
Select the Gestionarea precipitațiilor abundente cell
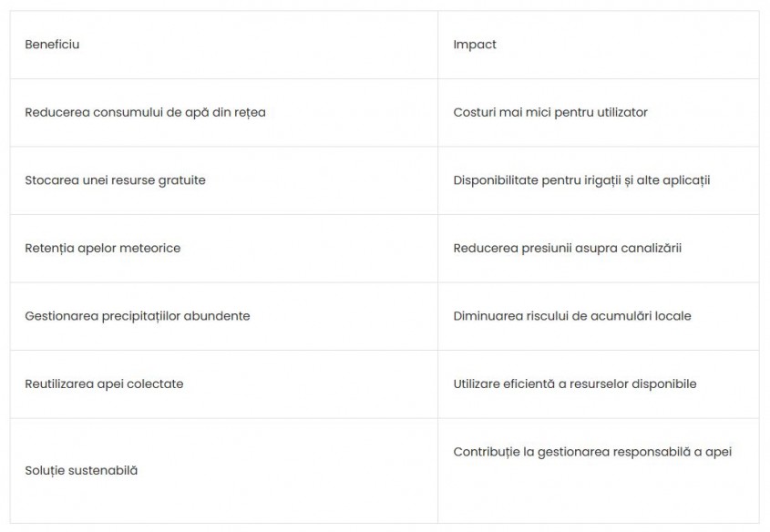224,316
